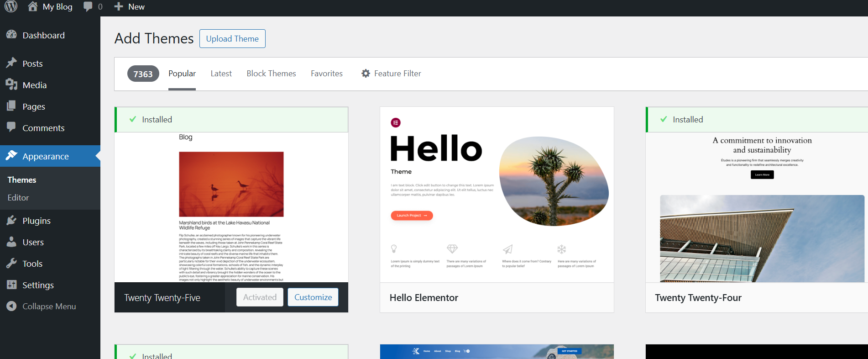
Task: Click the home icon beside My Blog
Action: [x=32, y=6]
